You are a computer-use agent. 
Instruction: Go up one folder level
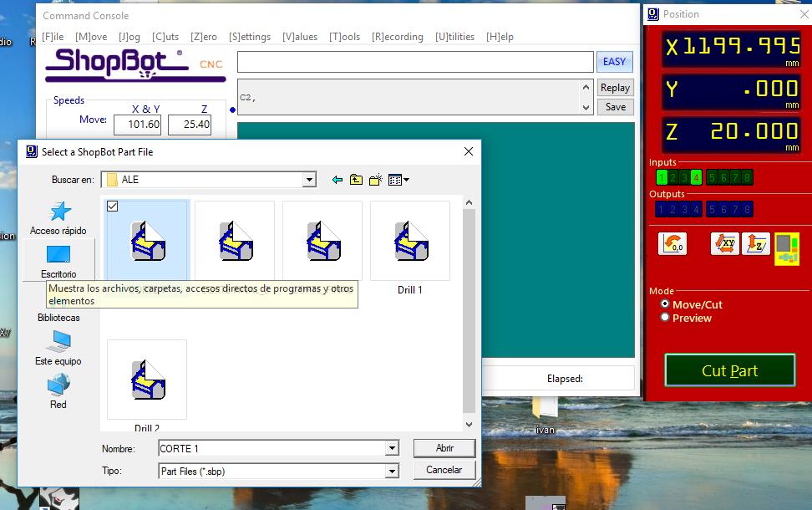tap(356, 180)
